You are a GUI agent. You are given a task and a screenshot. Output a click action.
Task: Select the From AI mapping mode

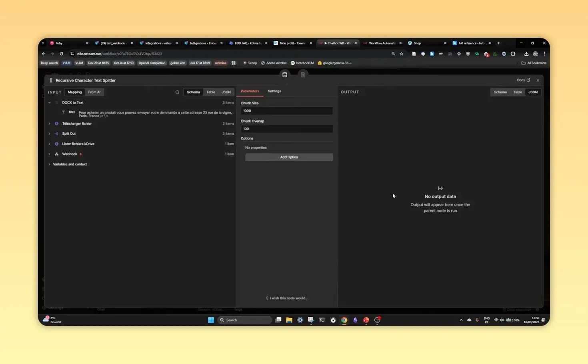click(x=94, y=92)
